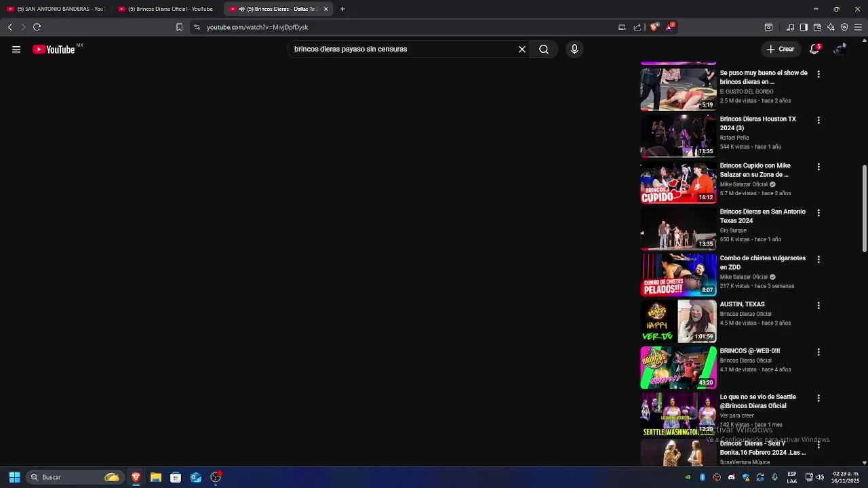Image resolution: width=868 pixels, height=488 pixels.
Task: Open options for Combo de chistes video
Action: click(818, 259)
